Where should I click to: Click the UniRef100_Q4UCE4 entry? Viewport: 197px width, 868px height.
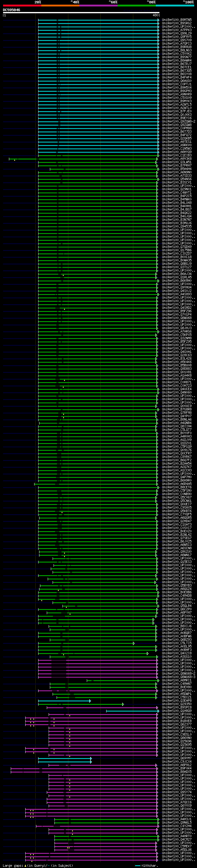[x=177, y=389]
